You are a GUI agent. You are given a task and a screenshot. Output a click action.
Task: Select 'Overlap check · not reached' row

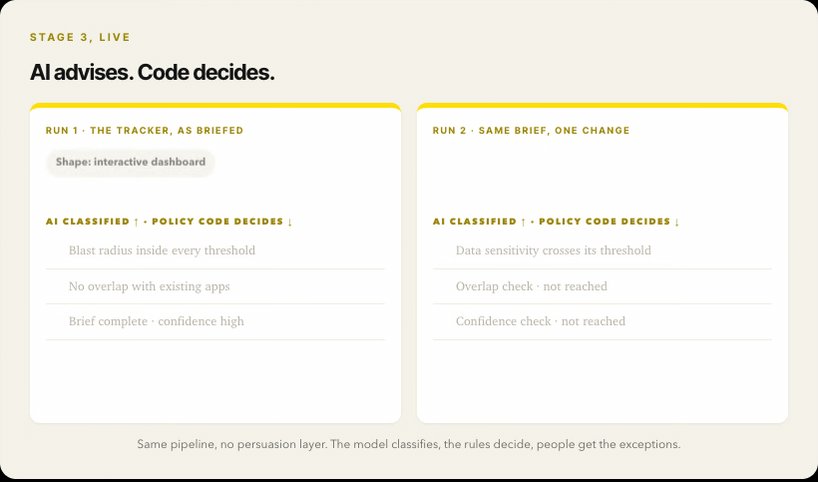[x=602, y=286]
